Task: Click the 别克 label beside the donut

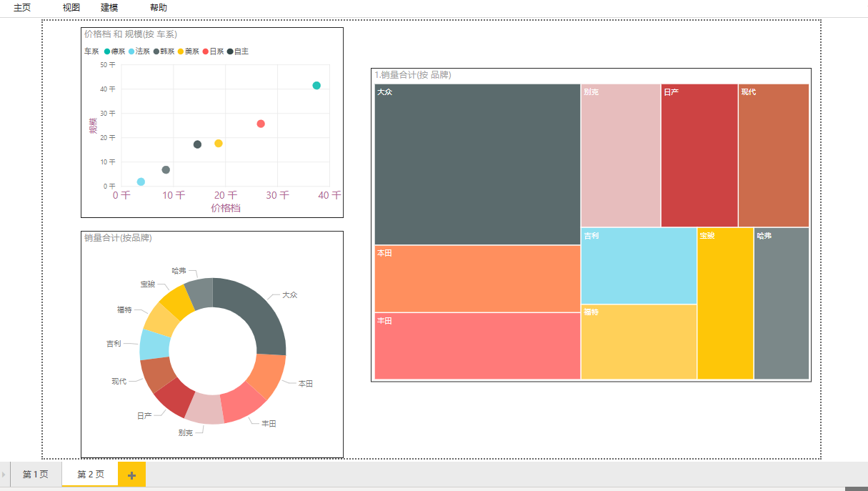Action: click(x=186, y=432)
